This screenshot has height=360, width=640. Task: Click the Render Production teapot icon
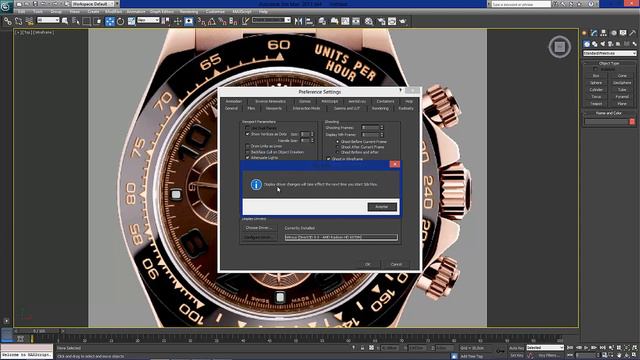pos(403,21)
